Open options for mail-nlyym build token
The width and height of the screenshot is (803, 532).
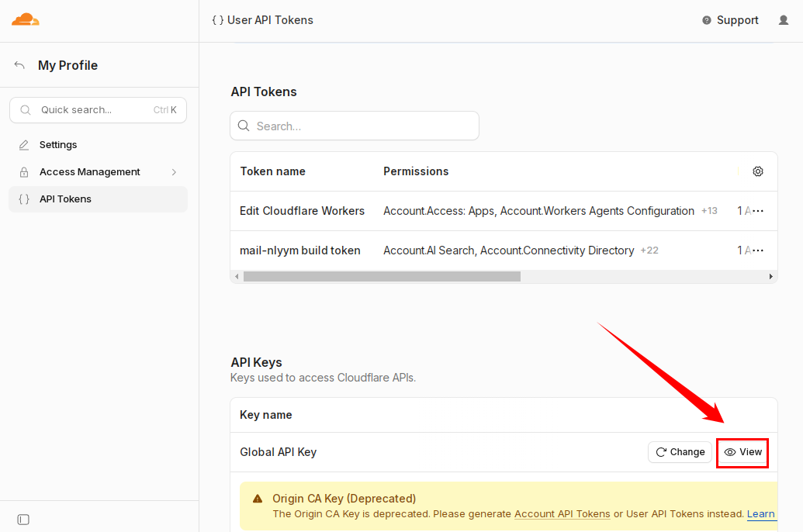point(758,250)
